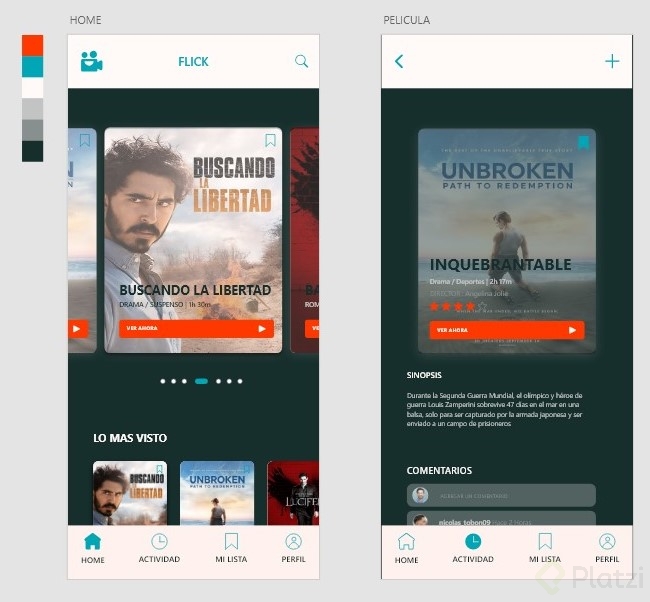Pick the medium gray color swatch
650x602 pixels.
[32, 130]
